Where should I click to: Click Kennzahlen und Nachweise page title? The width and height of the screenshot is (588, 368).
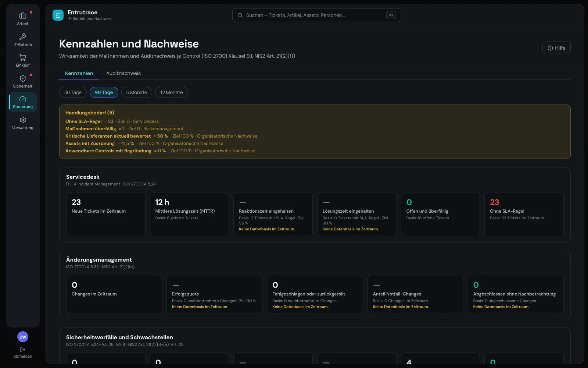129,44
